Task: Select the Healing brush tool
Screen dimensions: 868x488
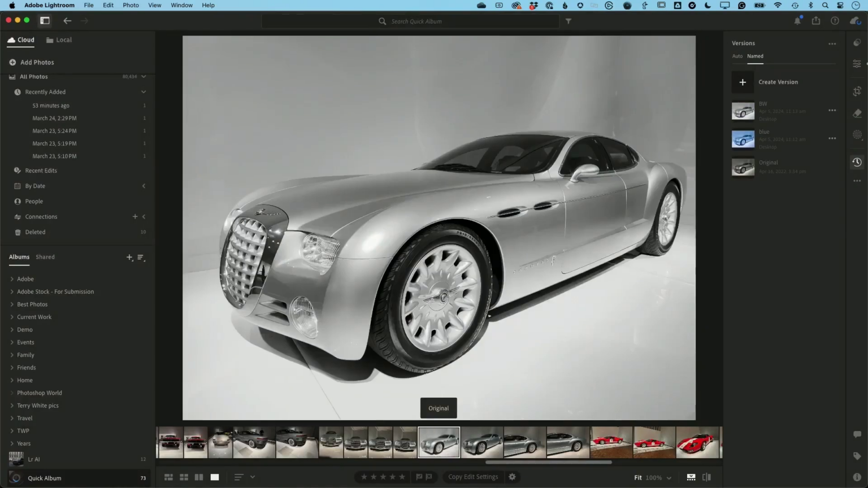Action: click(x=857, y=113)
